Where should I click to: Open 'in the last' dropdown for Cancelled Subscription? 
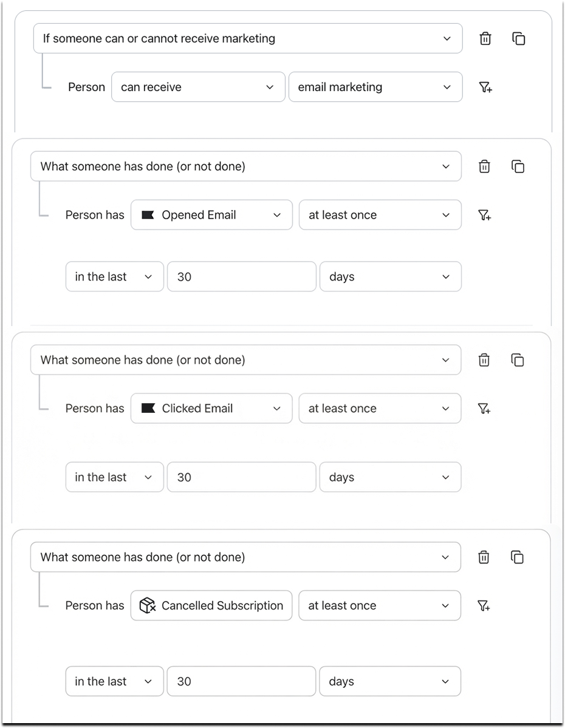(115, 682)
